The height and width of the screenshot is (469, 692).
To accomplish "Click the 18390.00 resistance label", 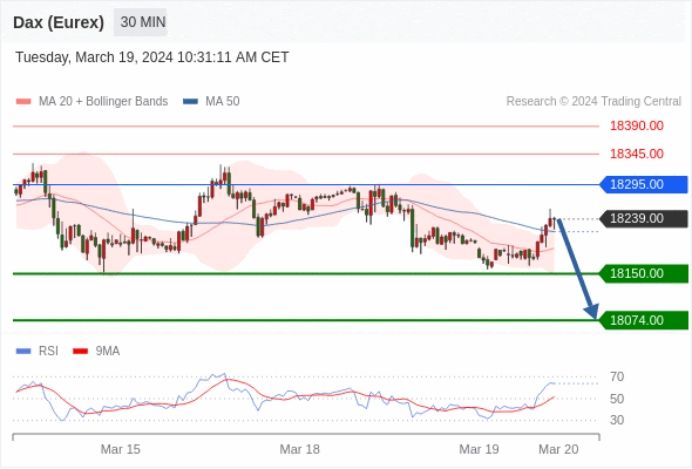I will tap(636, 126).
